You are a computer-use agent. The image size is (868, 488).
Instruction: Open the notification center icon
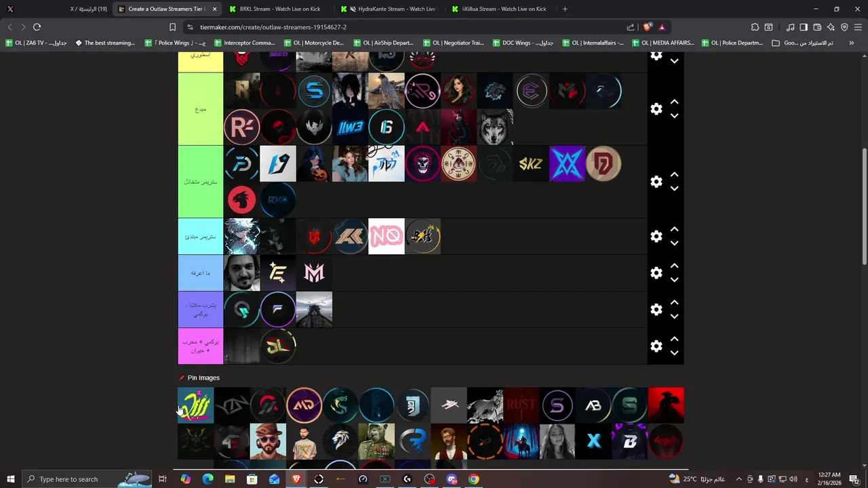click(854, 479)
